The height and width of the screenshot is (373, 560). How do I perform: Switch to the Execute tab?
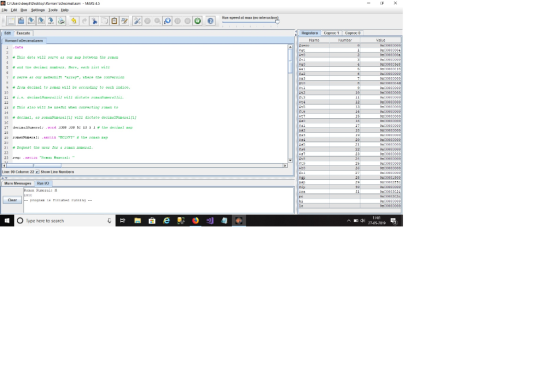click(x=23, y=33)
